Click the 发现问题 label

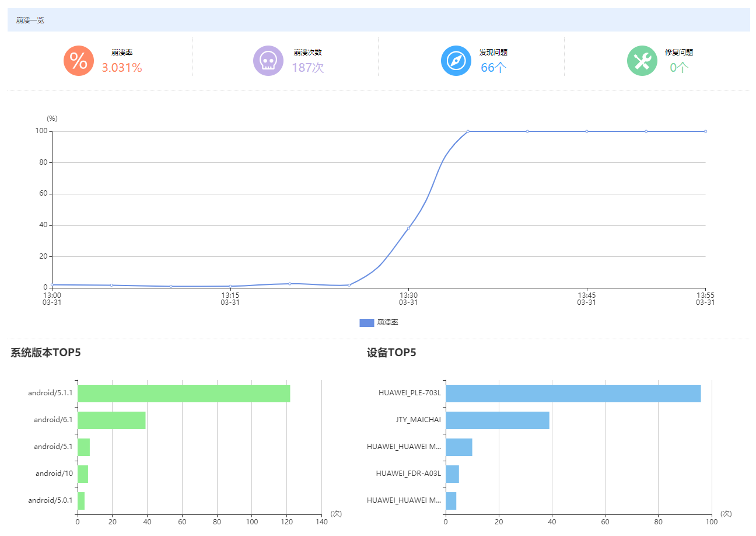click(494, 53)
